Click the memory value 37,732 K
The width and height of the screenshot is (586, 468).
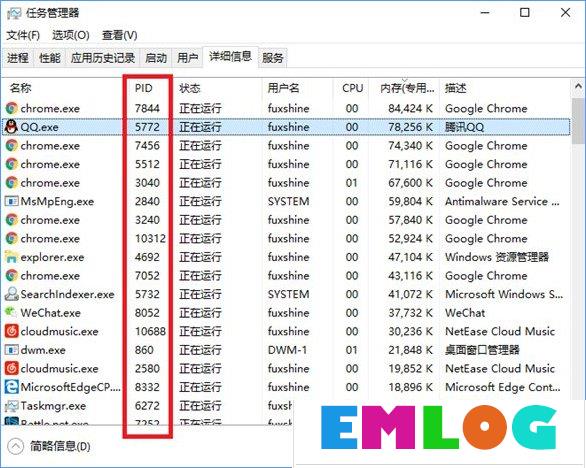410,312
